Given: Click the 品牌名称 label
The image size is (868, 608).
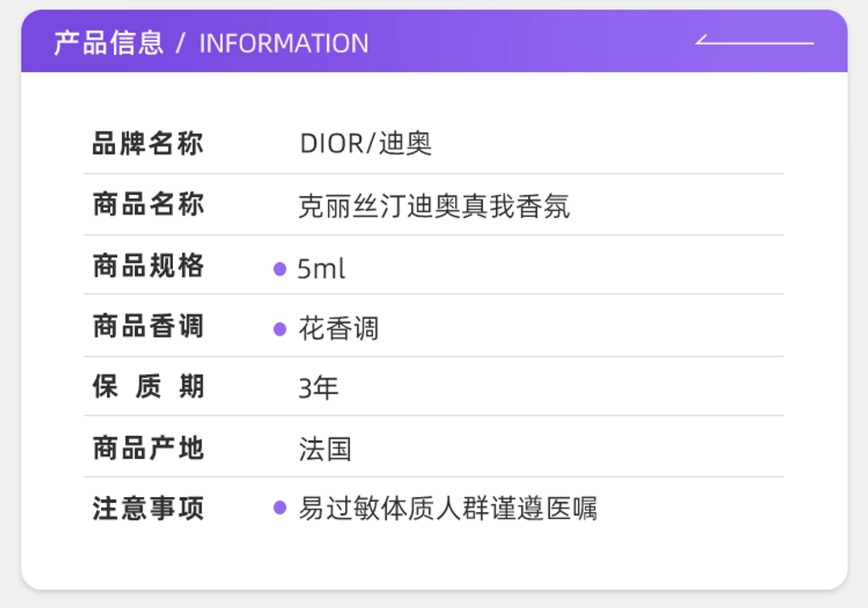Looking at the screenshot, I should [x=148, y=143].
